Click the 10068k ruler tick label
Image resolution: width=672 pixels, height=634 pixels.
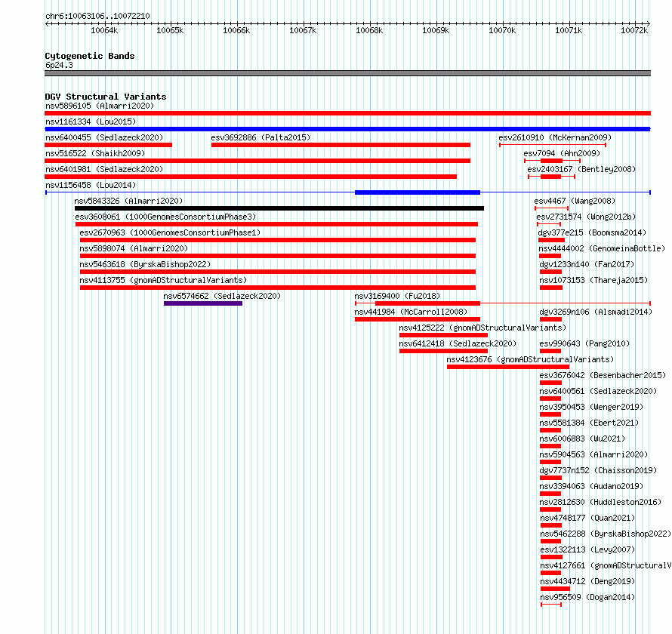click(369, 30)
